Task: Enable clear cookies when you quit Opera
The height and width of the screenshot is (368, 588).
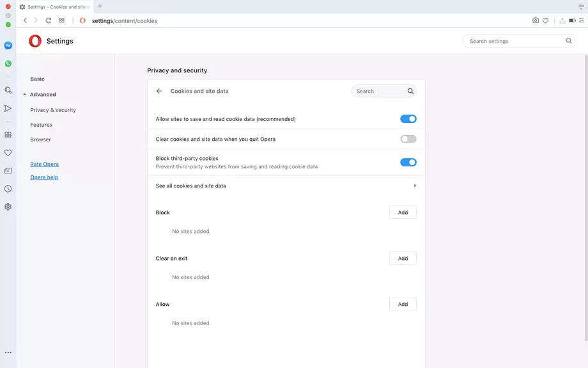Action: (x=408, y=139)
